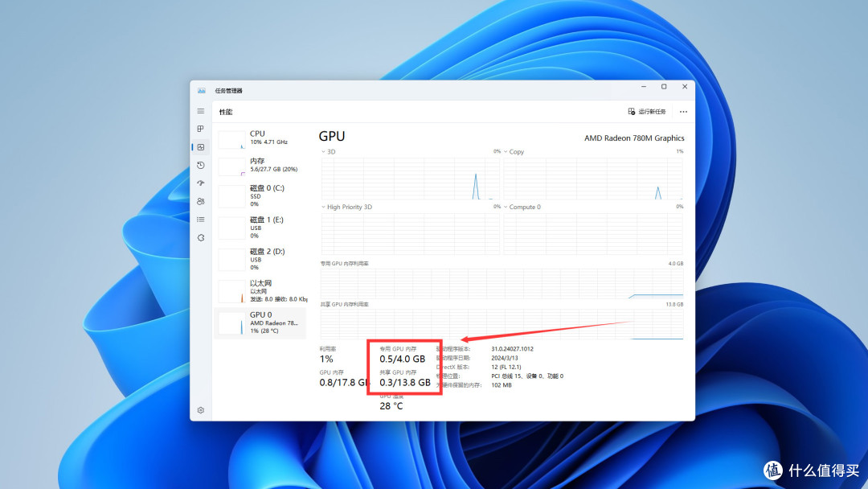Screen dimensions: 868x489
Task: Click the Compute 0 usage graph
Action: click(593, 234)
